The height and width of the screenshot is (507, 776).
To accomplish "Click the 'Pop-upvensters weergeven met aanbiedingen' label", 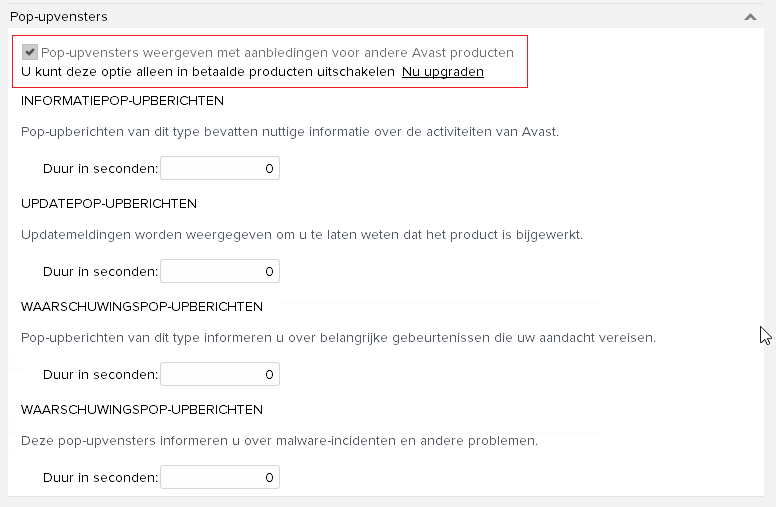I will (277, 52).
